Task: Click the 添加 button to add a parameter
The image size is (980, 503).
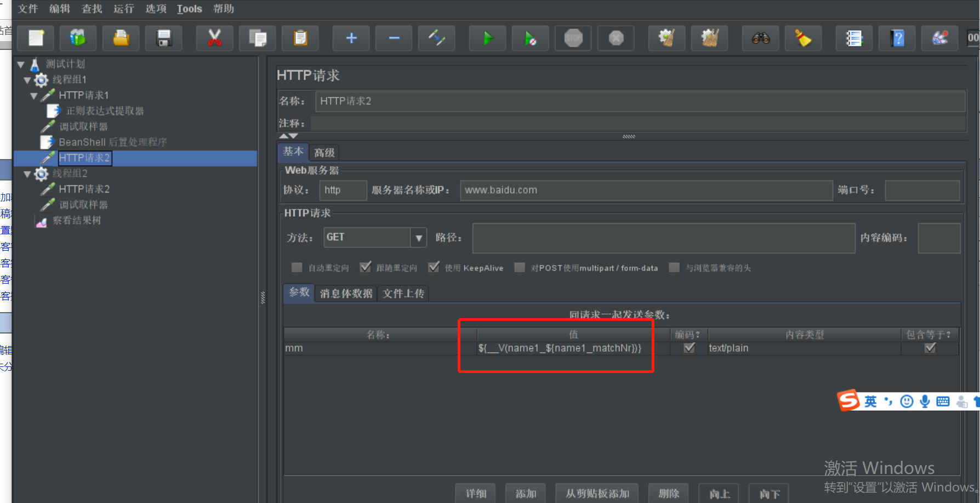Action: coord(526,493)
